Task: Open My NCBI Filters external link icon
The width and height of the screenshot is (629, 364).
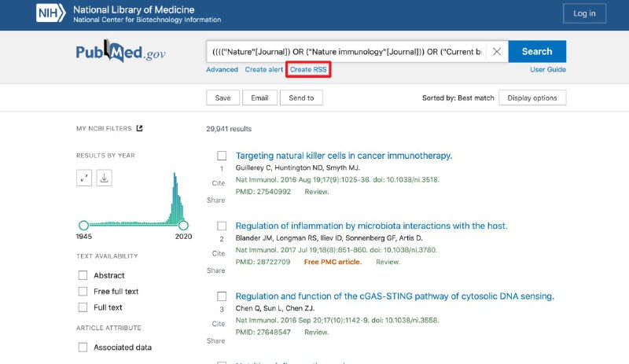Action: 139,128
